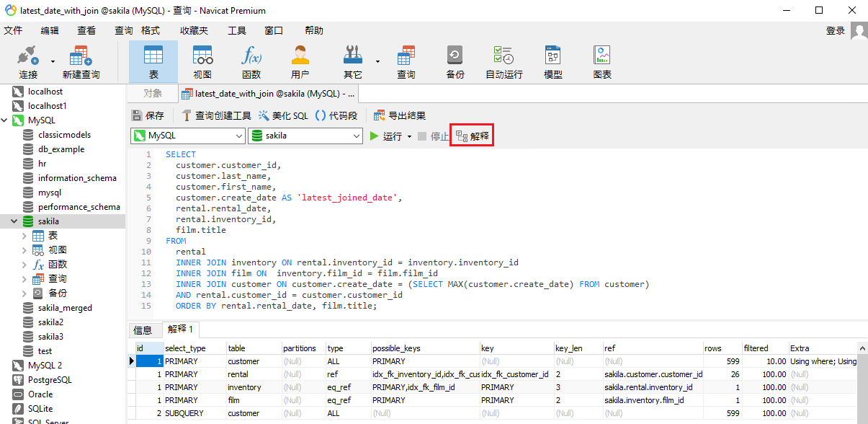Open the 其它 dropdown arrow in toolbar

[377, 61]
